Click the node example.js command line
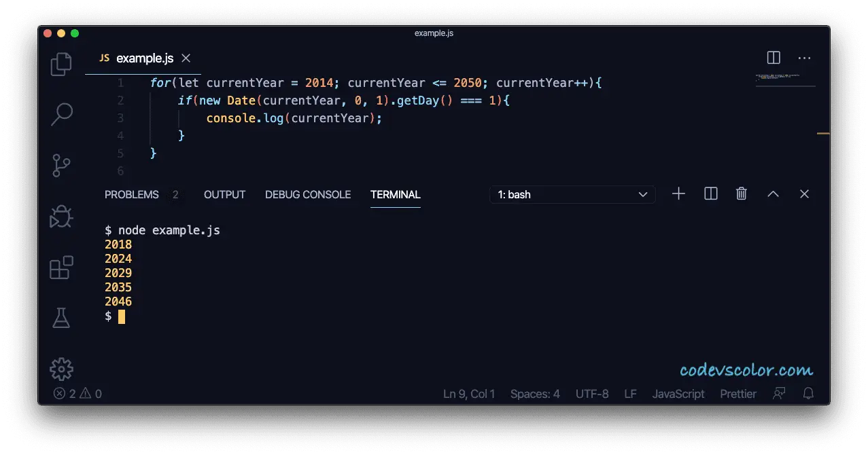Screen dimensions: 868x455 pos(162,230)
